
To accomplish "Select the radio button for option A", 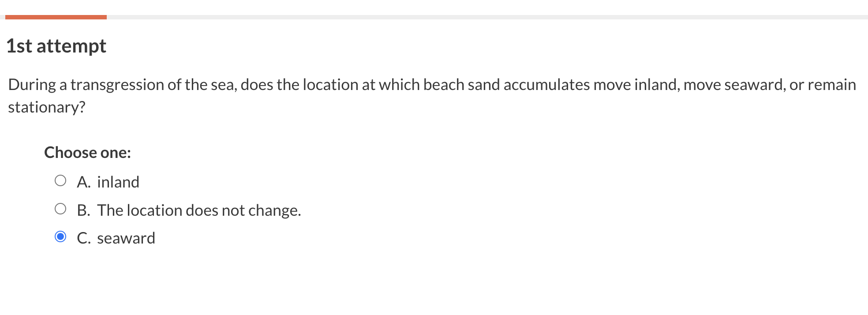I will pos(61,179).
